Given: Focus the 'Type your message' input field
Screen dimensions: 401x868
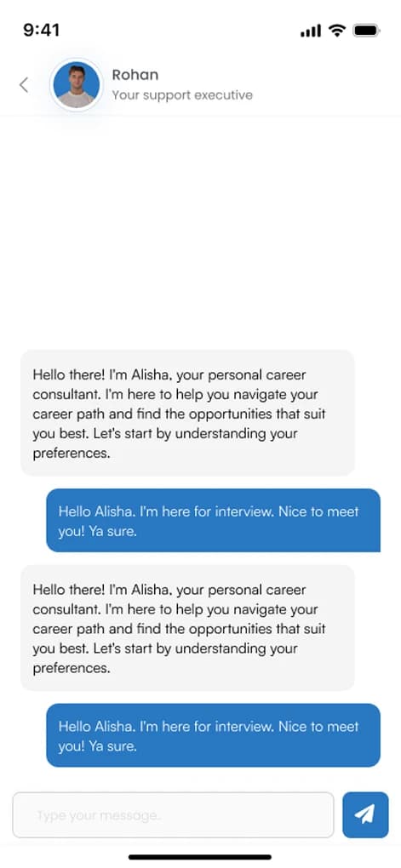Looking at the screenshot, I should click(174, 815).
